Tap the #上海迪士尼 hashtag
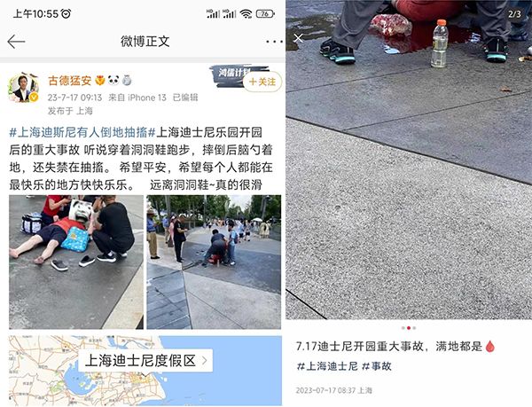This screenshot has width=532, height=407. click(327, 366)
